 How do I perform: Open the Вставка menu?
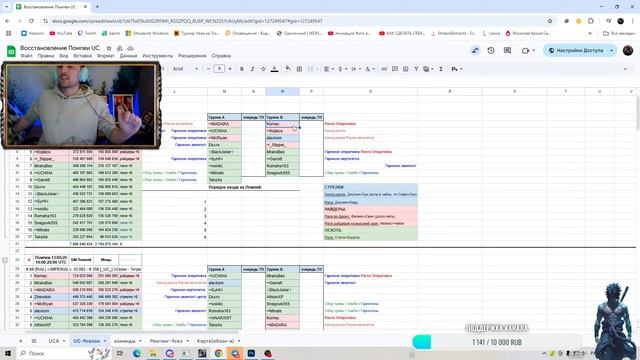82,56
